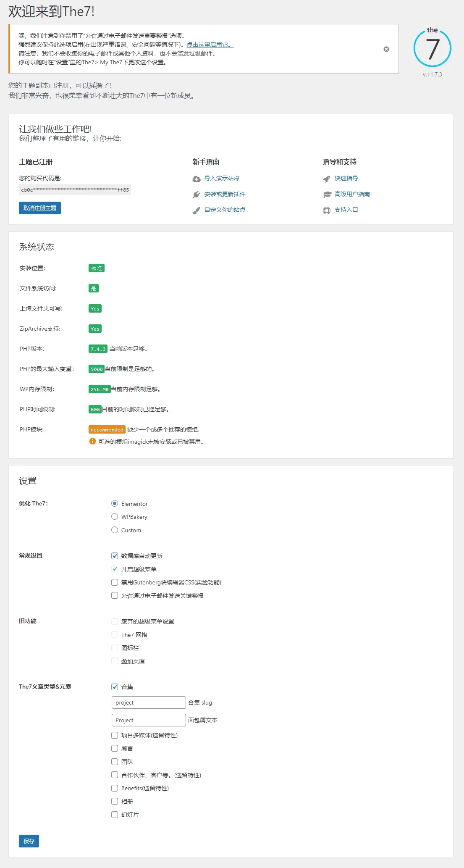Click the Yes badge for 上传文件夹可写
This screenshot has width=464, height=868.
[x=95, y=308]
